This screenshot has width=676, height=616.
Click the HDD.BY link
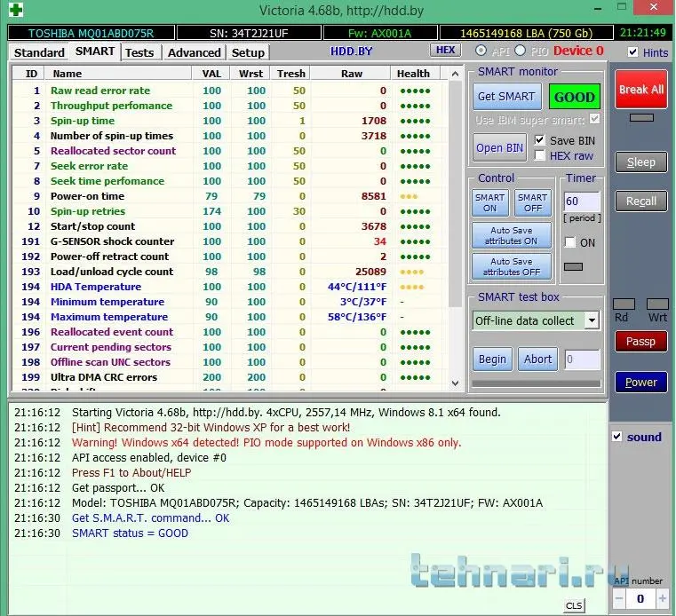(352, 51)
